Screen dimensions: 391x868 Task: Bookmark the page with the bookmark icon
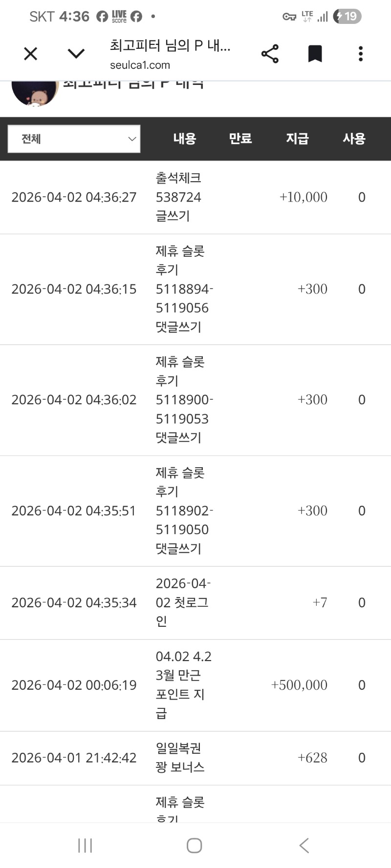coord(315,54)
